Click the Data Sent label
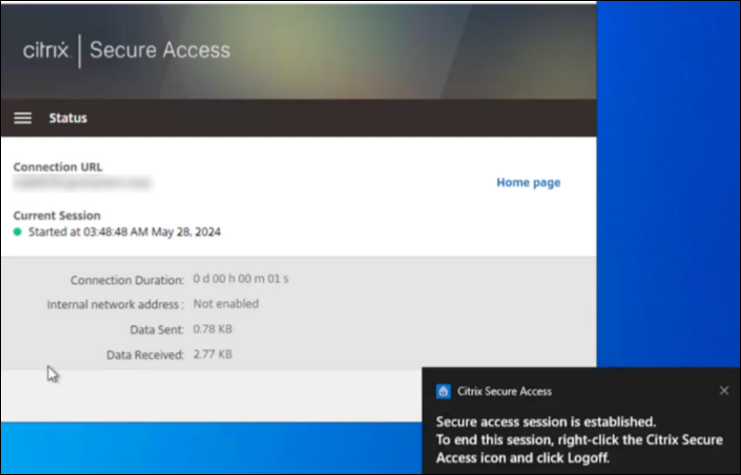The width and height of the screenshot is (741, 475). click(157, 329)
